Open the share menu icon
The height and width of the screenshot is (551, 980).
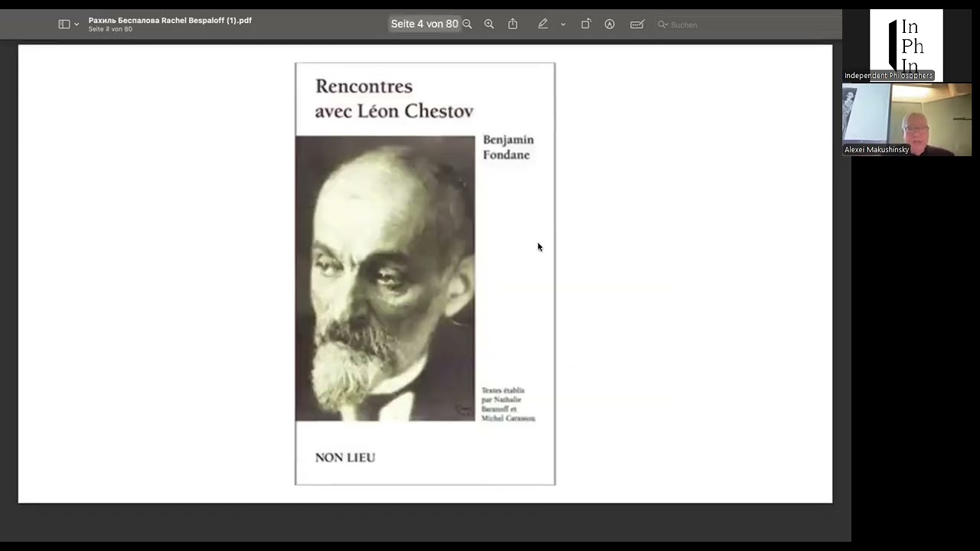513,24
